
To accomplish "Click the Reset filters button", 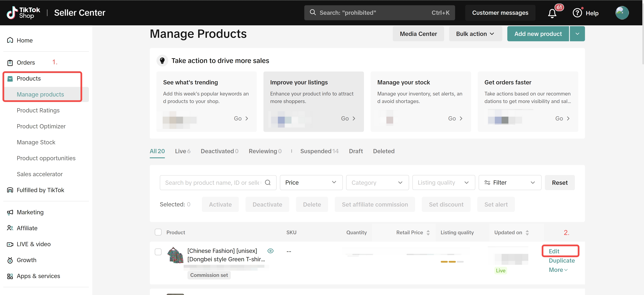I will pyautogui.click(x=559, y=183).
